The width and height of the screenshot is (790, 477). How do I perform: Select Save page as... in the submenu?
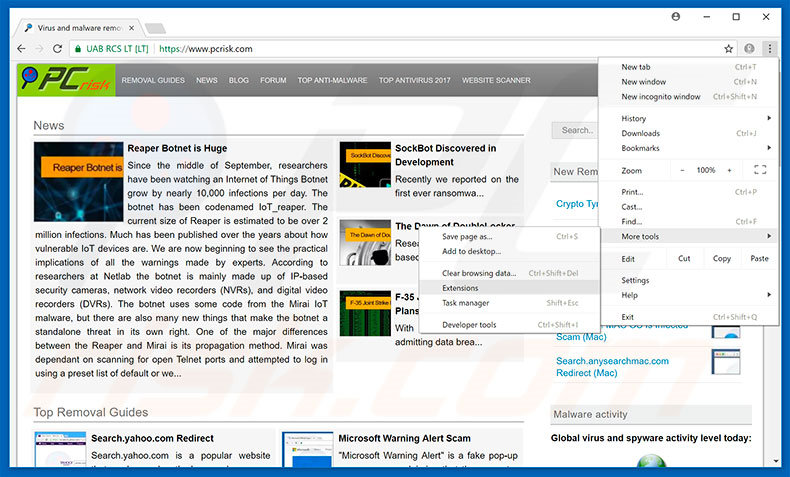509,236
